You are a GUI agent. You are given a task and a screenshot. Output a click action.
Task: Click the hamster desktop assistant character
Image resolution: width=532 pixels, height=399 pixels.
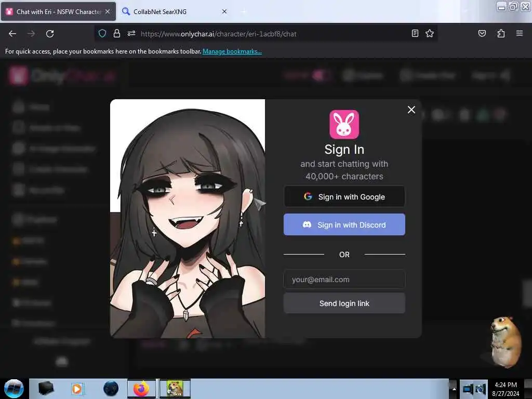(505, 342)
